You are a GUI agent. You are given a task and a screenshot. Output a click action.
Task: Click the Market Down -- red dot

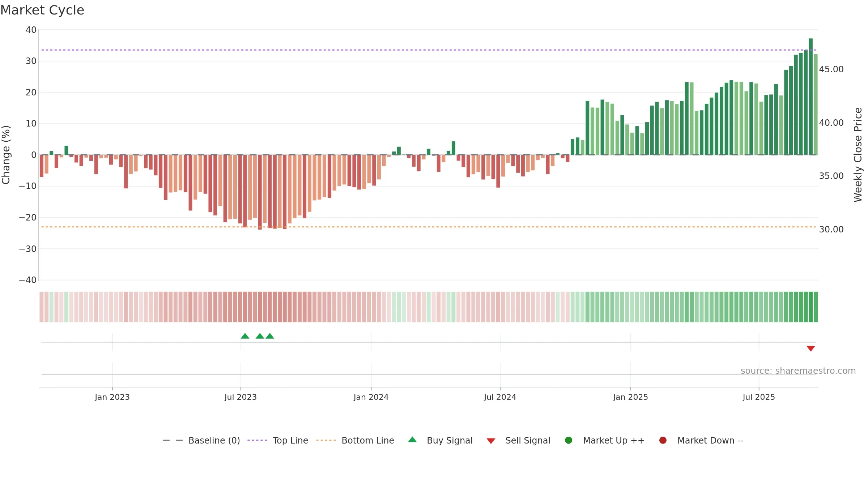(663, 440)
